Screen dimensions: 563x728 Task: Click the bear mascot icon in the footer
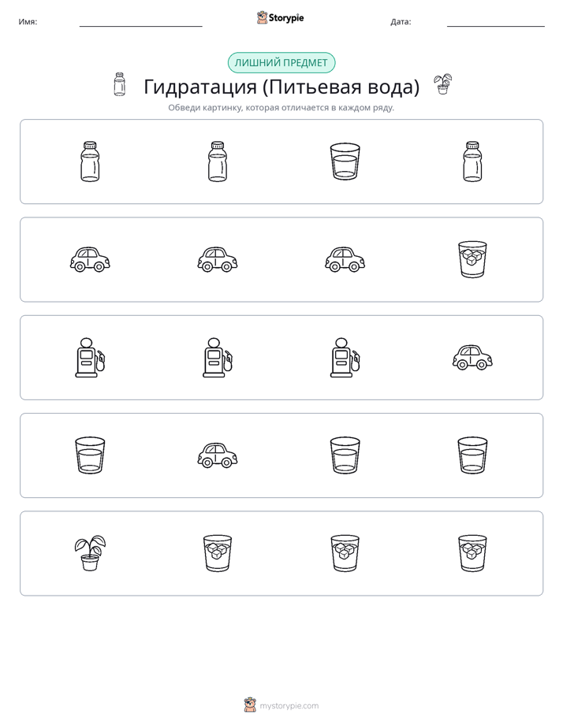pos(250,705)
